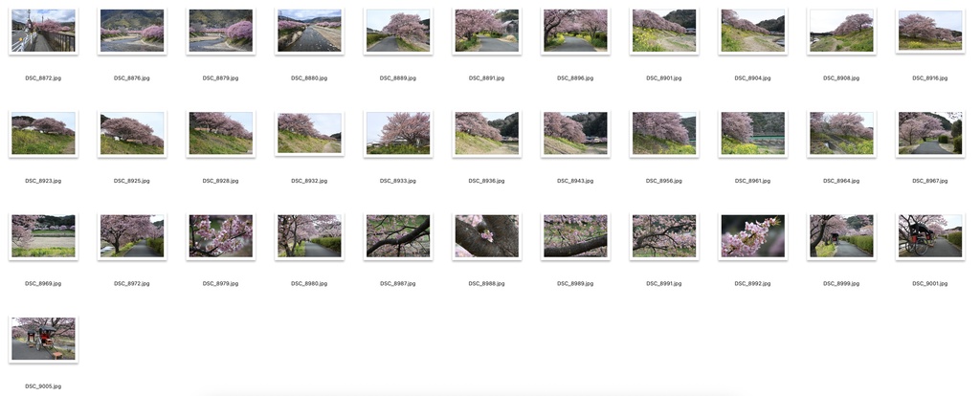The width and height of the screenshot is (980, 396).
Task: Pick the DSC_8908.jpg thumbnail
Action: [x=841, y=31]
